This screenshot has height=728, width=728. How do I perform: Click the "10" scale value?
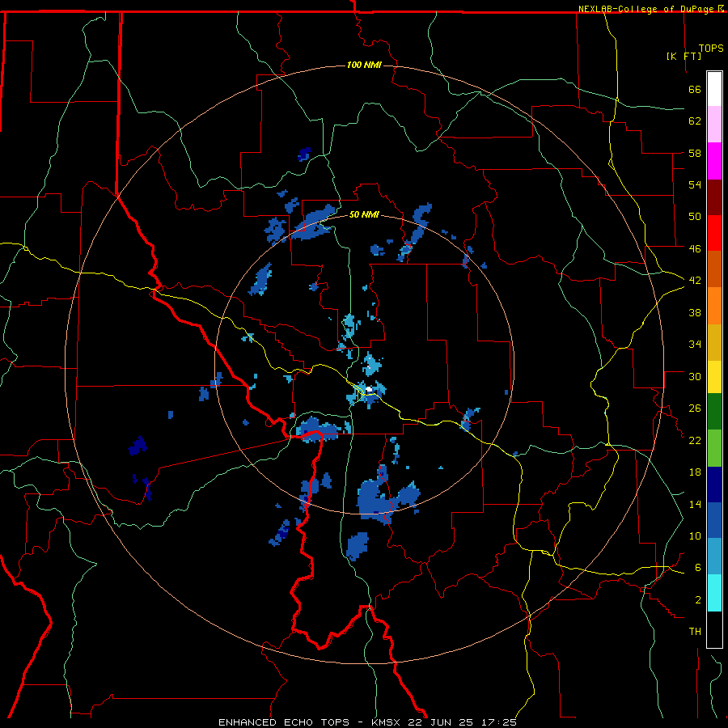pos(695,535)
